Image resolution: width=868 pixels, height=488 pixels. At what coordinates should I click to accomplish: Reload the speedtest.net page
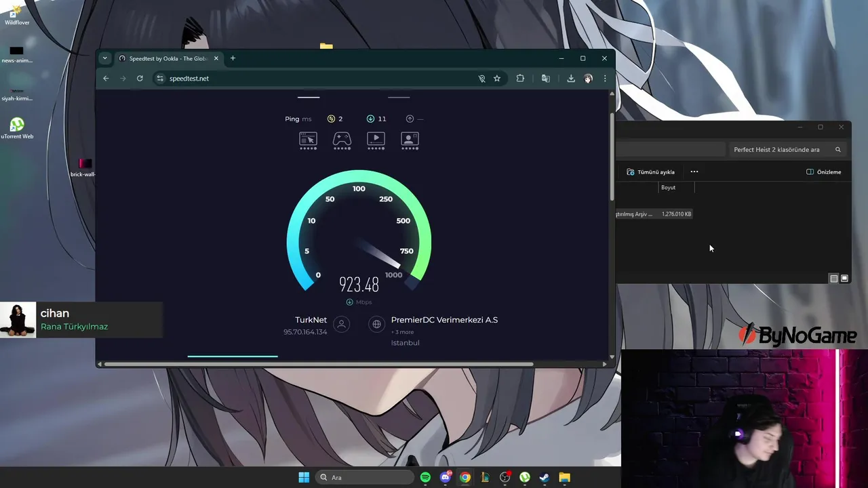click(x=140, y=79)
